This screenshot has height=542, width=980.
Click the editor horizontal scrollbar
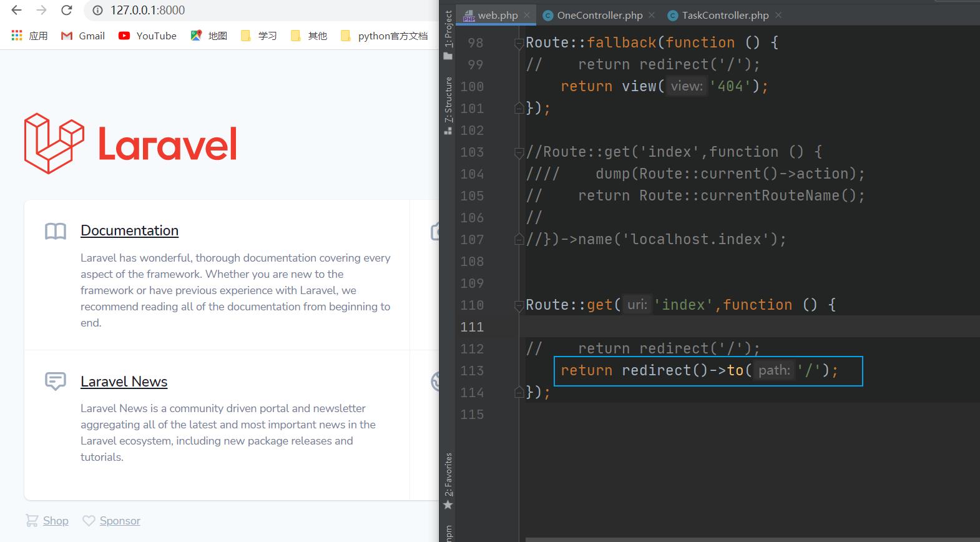coord(752,540)
